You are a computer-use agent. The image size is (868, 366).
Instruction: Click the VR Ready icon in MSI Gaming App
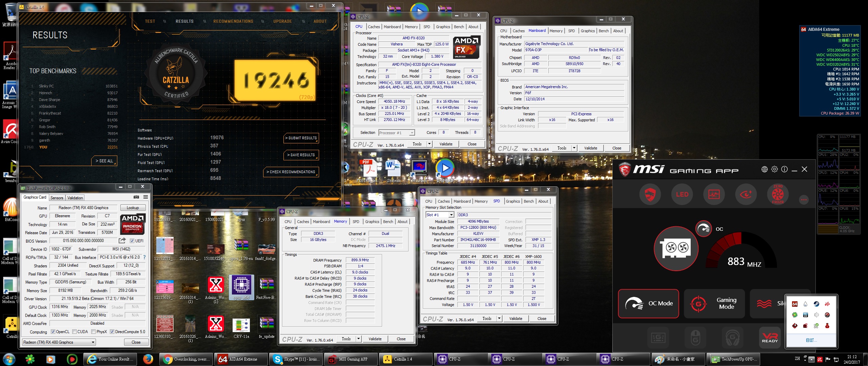770,338
